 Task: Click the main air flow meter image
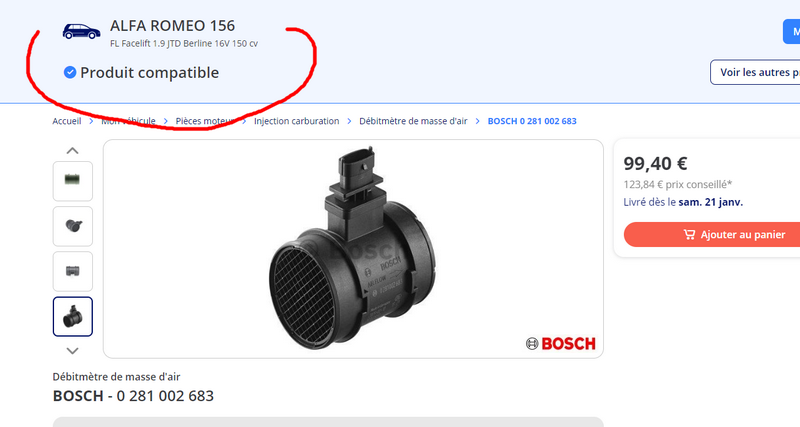353,249
